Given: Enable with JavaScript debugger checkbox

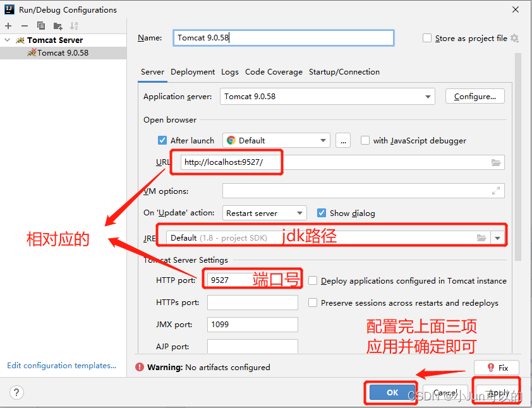Looking at the screenshot, I should (365, 140).
